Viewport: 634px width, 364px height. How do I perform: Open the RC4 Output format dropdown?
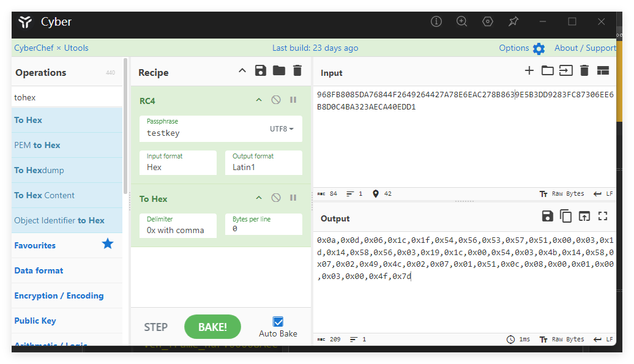point(264,162)
